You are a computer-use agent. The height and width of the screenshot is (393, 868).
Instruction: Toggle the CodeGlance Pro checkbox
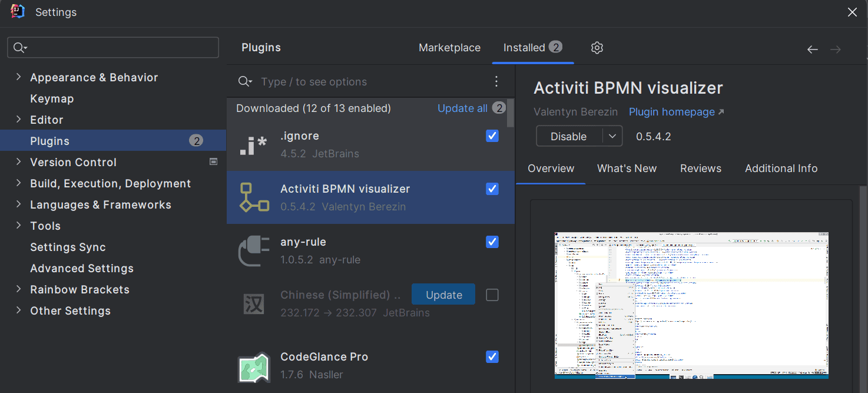tap(492, 357)
